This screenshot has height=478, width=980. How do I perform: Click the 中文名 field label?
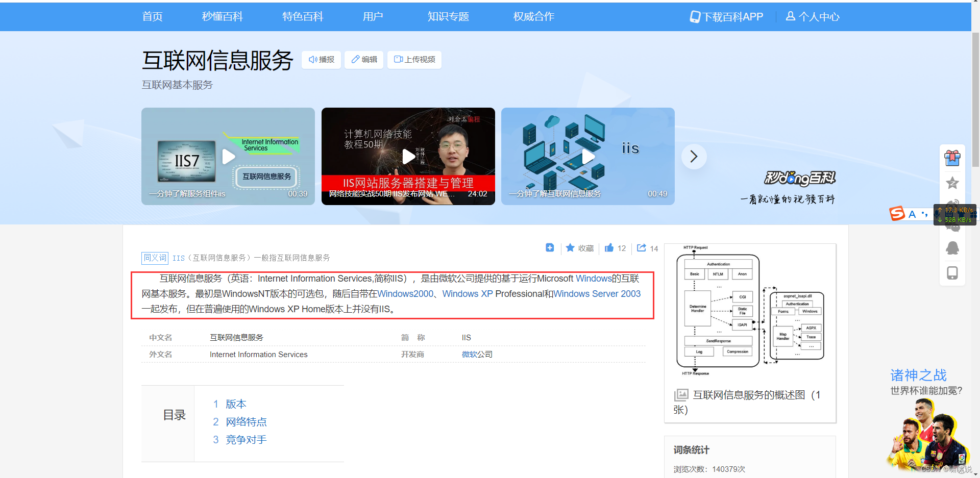point(160,338)
